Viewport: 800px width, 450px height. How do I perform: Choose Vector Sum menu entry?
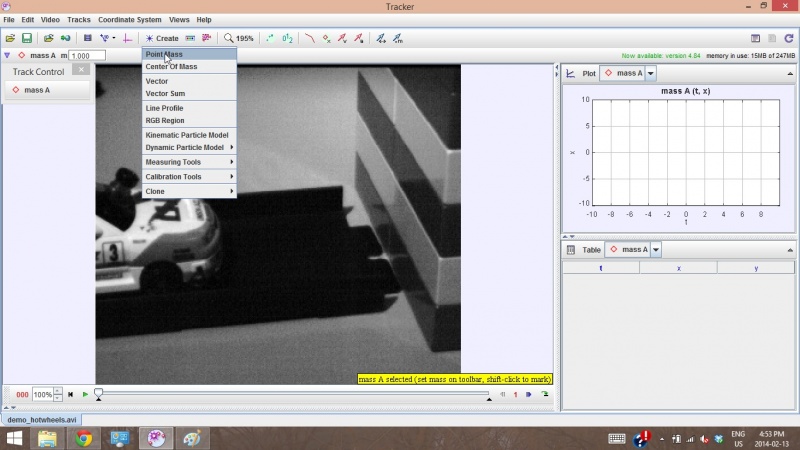189,93
